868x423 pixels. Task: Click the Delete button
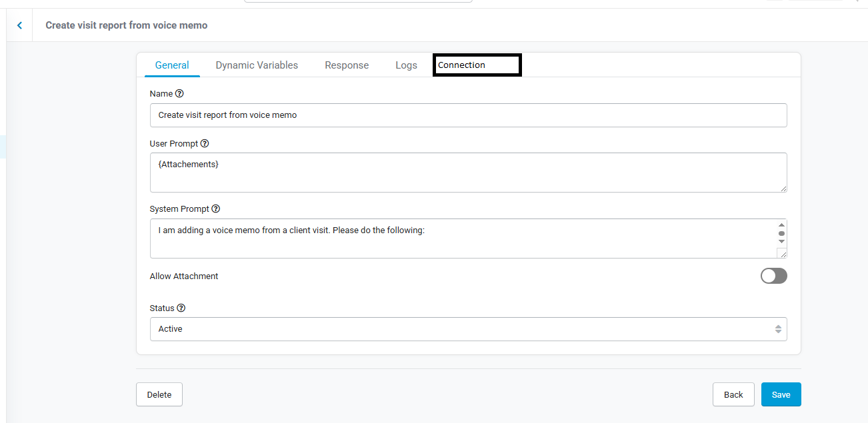pos(159,394)
